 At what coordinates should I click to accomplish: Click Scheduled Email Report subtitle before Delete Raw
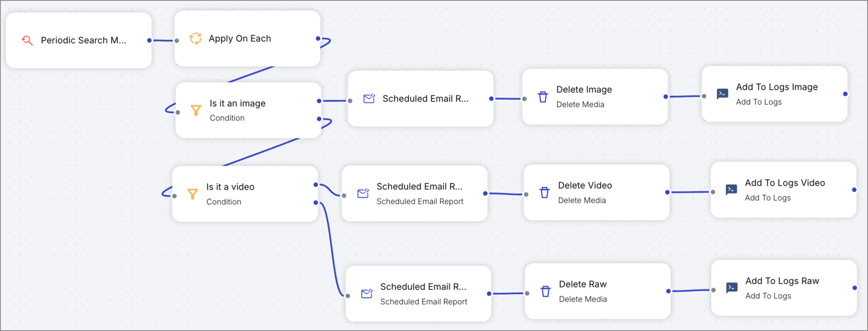click(424, 302)
